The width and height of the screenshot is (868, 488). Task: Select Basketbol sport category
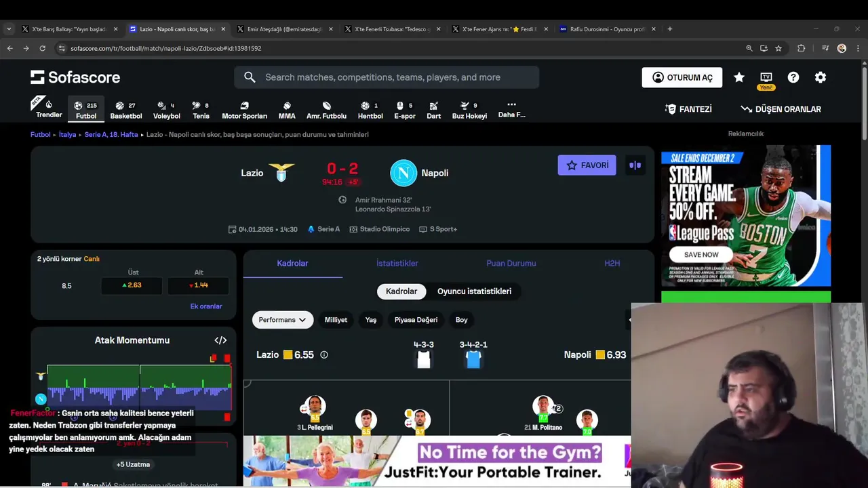(126, 109)
